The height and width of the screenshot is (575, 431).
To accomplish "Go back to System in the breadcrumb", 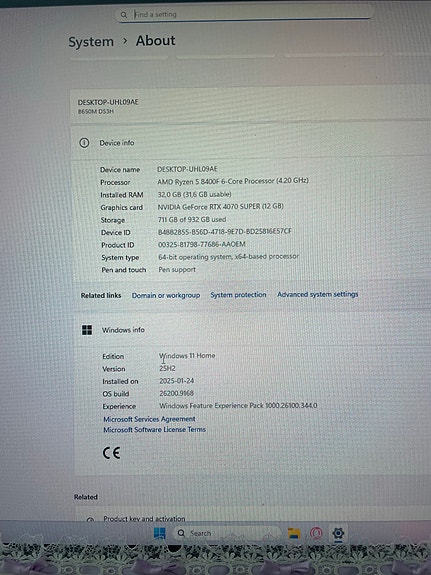I will coord(91,41).
